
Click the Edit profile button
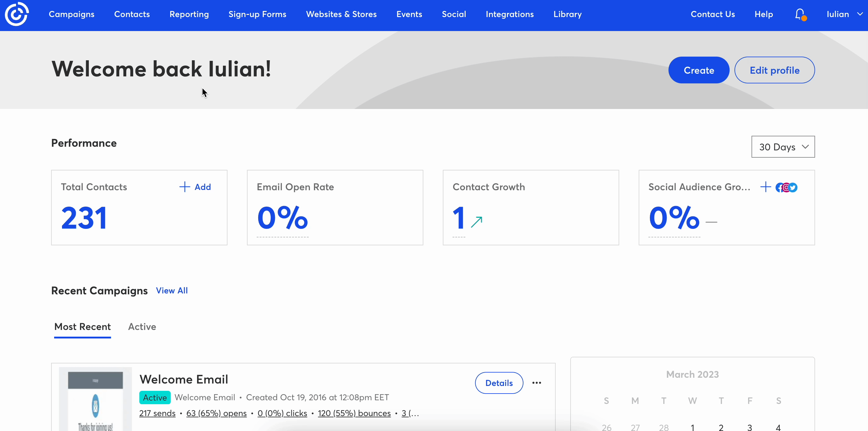(x=774, y=70)
